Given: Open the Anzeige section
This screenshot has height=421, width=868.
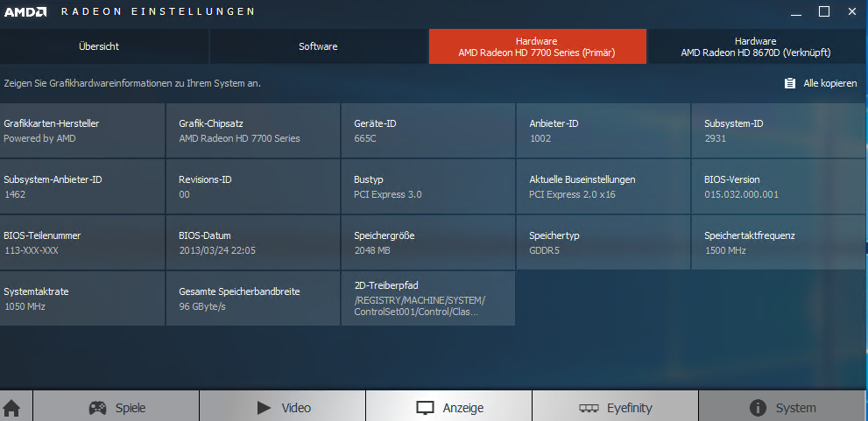Looking at the screenshot, I should 449,405.
